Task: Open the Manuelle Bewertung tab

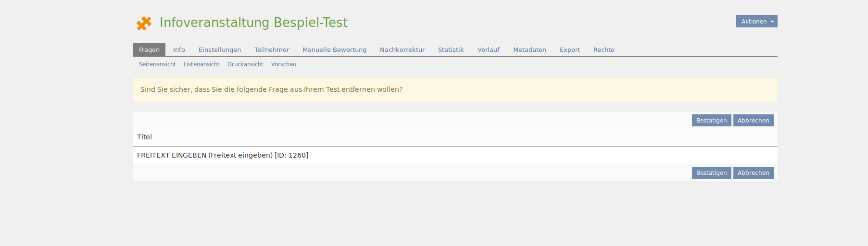Action: 334,49
